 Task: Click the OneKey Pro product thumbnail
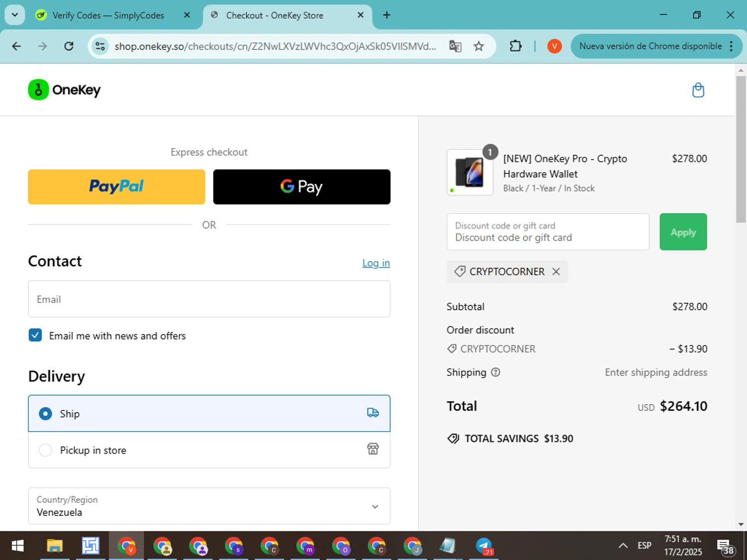[x=470, y=172]
